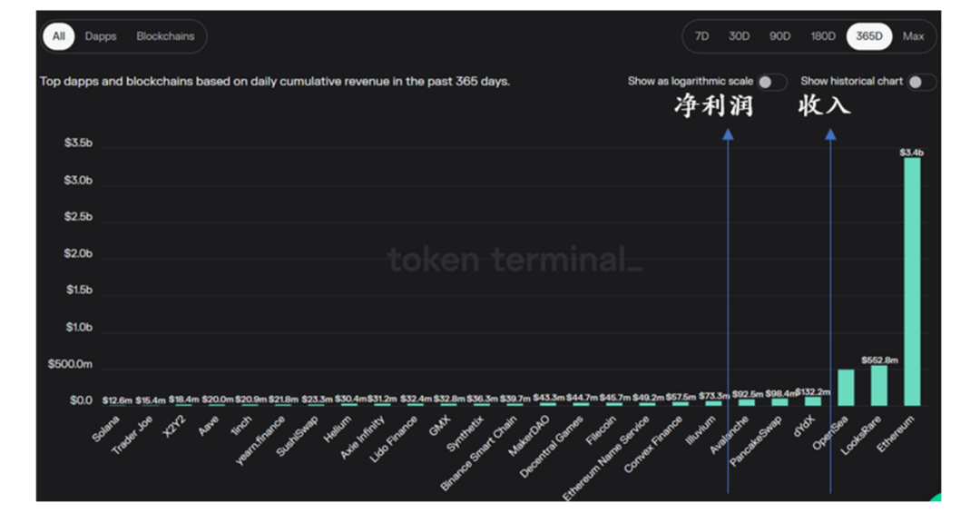
Task: Select the 365D time range
Action: [x=868, y=36]
